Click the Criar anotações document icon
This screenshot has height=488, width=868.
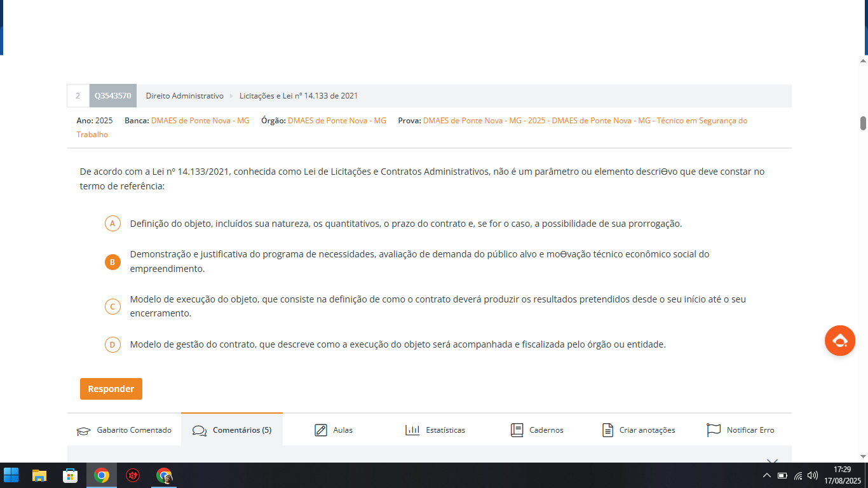[607, 430]
